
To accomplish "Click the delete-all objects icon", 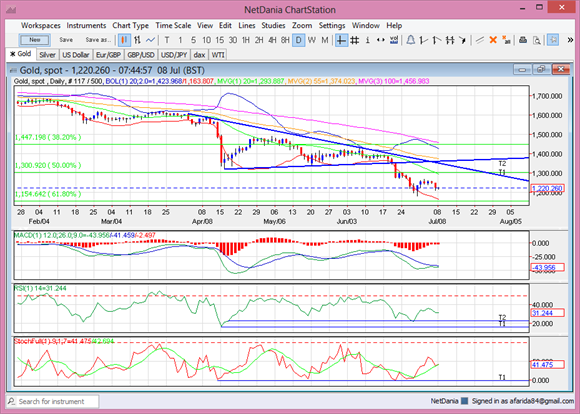I will [x=506, y=40].
